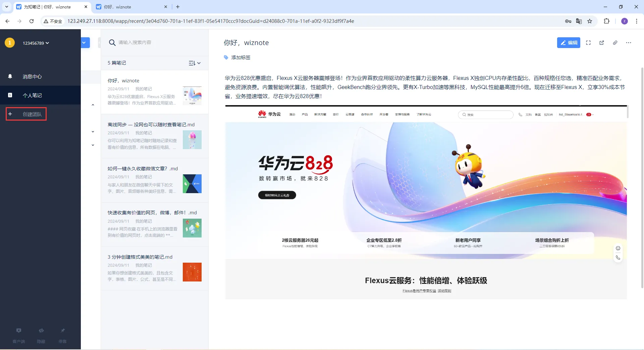Enter fullscreen view of the note
This screenshot has width=644, height=350.
[x=588, y=43]
